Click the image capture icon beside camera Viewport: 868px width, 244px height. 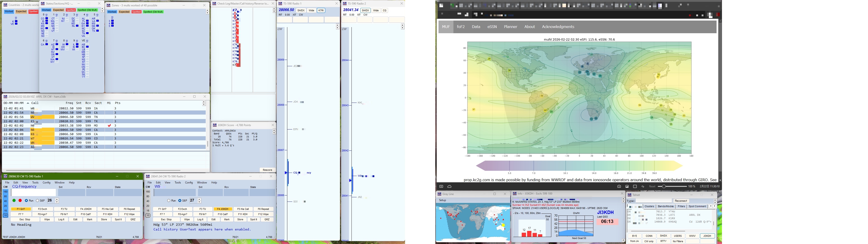(x=627, y=186)
